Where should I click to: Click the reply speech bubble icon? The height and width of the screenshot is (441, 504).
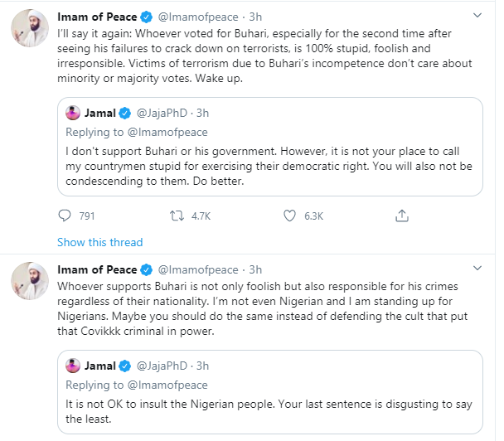click(65, 216)
